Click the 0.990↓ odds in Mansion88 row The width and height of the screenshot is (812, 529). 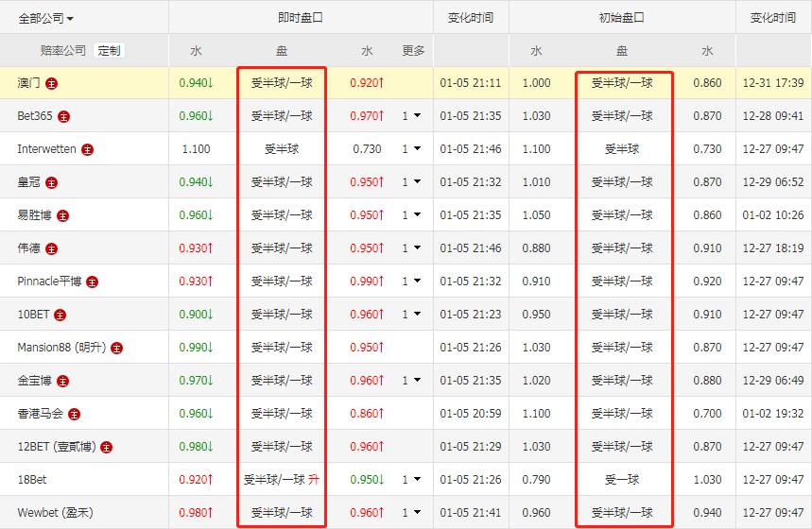[197, 348]
